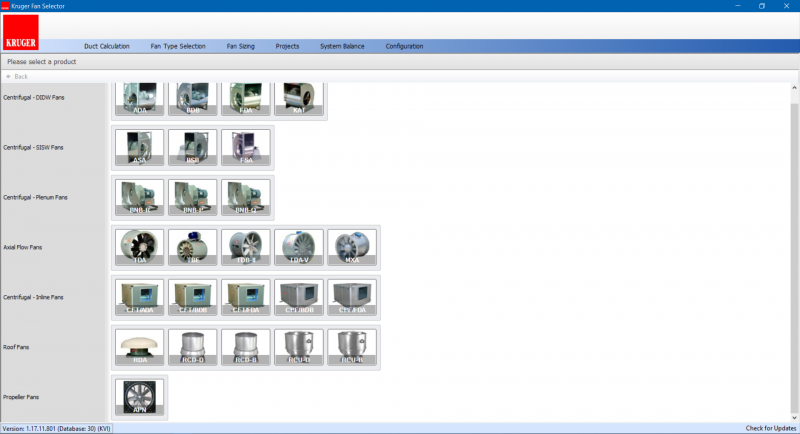Click the vertical scrollbar of product list

[794, 250]
